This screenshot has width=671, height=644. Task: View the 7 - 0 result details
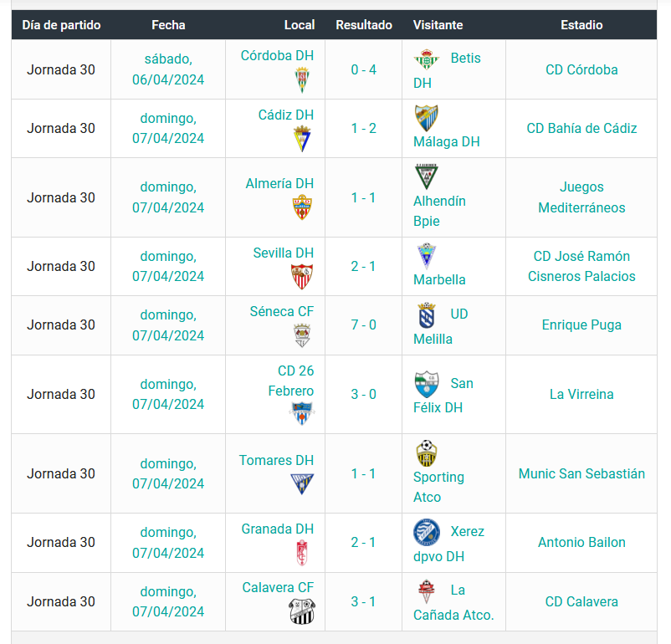click(x=363, y=325)
